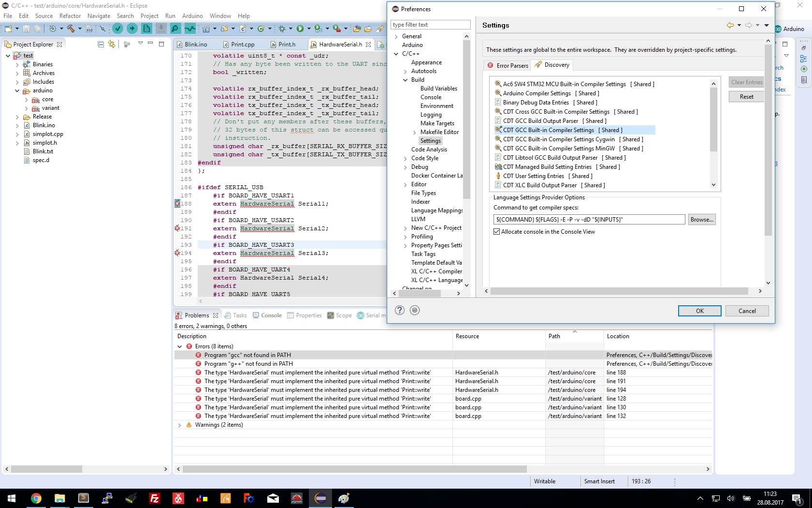The image size is (812, 508).
Task: Click the hammer Build toolbar icon
Action: click(x=71, y=29)
